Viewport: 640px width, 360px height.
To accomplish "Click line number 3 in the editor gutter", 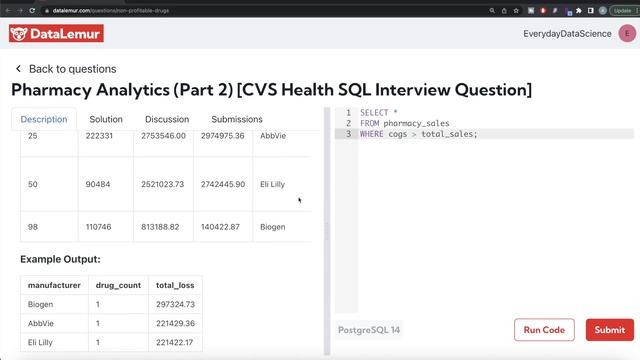I will (x=348, y=134).
